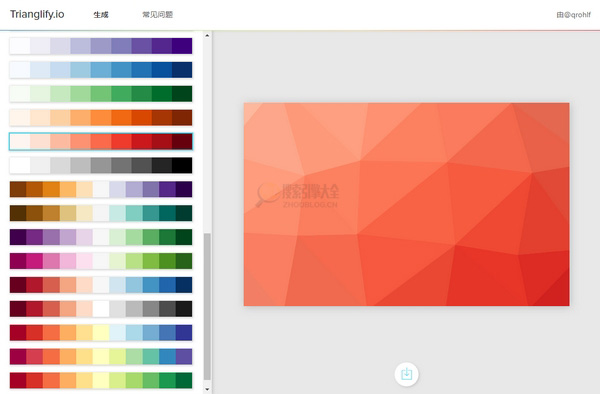Viewport: 600px width, 394px height.
Task: Click the download icon button below preview
Action: click(x=406, y=374)
